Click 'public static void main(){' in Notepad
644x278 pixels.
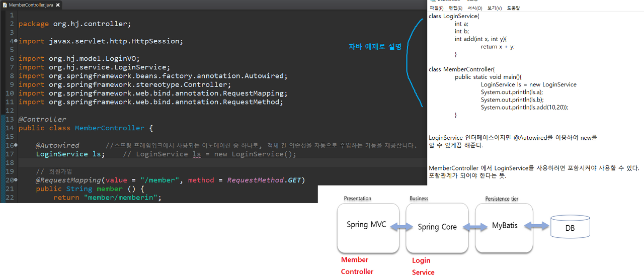[x=487, y=77]
